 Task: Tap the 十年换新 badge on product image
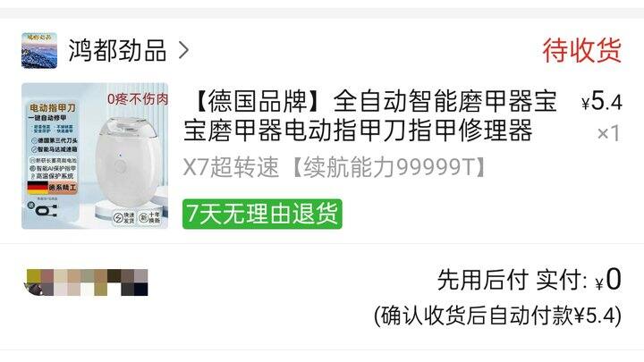point(149,217)
